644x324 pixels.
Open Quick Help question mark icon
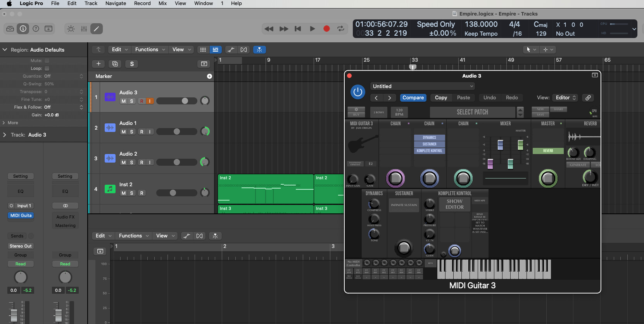pos(36,29)
